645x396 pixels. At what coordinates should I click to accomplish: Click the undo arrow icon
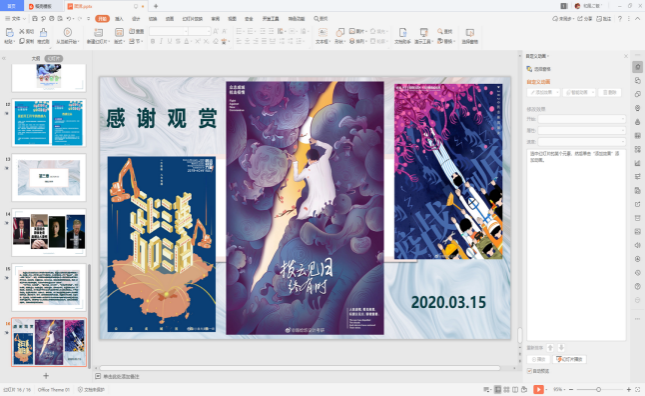pos(69,19)
